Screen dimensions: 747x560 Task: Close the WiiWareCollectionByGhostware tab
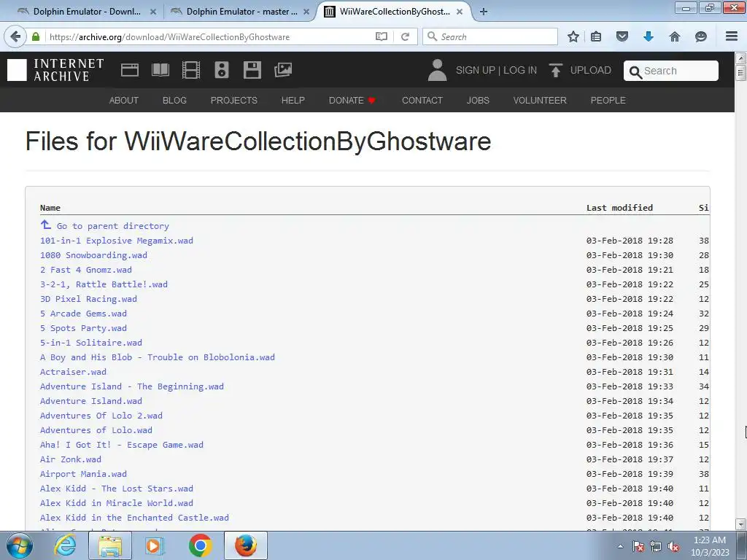pos(460,12)
